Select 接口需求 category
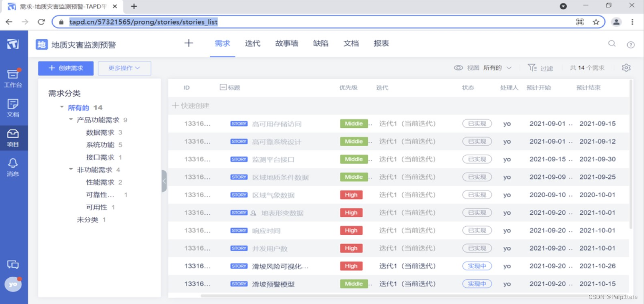 pos(100,157)
